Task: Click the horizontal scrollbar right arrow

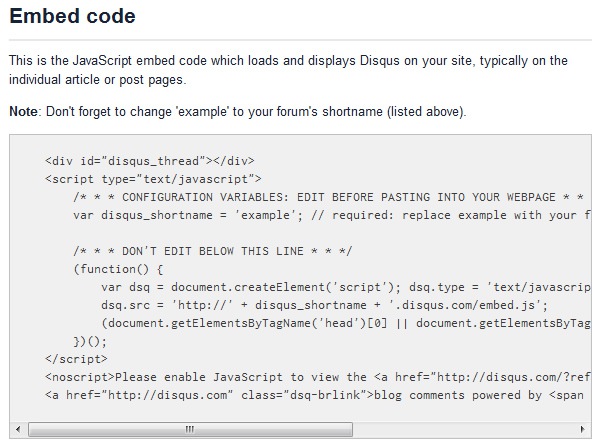Action: [x=583, y=429]
